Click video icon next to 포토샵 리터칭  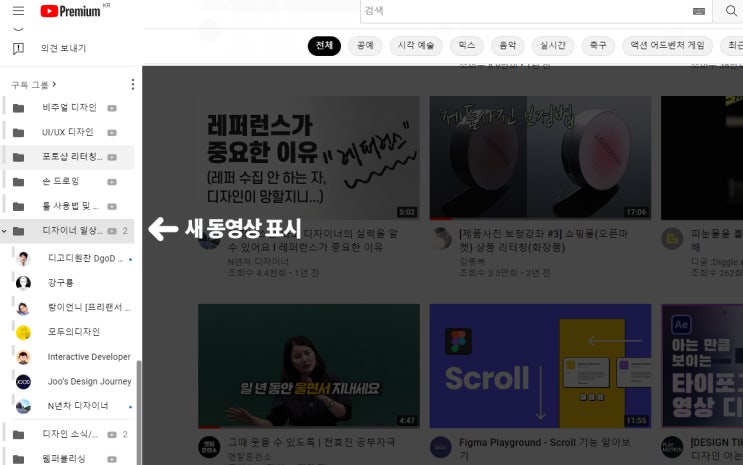[112, 157]
